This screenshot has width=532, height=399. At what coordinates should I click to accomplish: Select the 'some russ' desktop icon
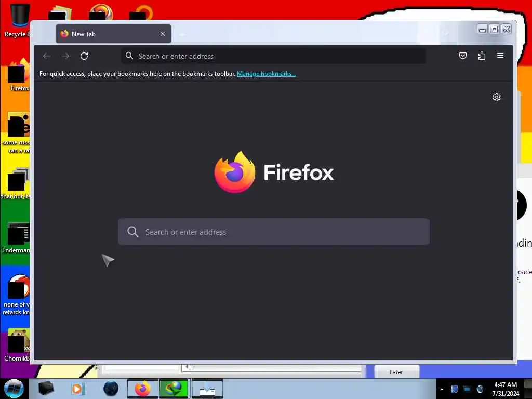click(16, 133)
